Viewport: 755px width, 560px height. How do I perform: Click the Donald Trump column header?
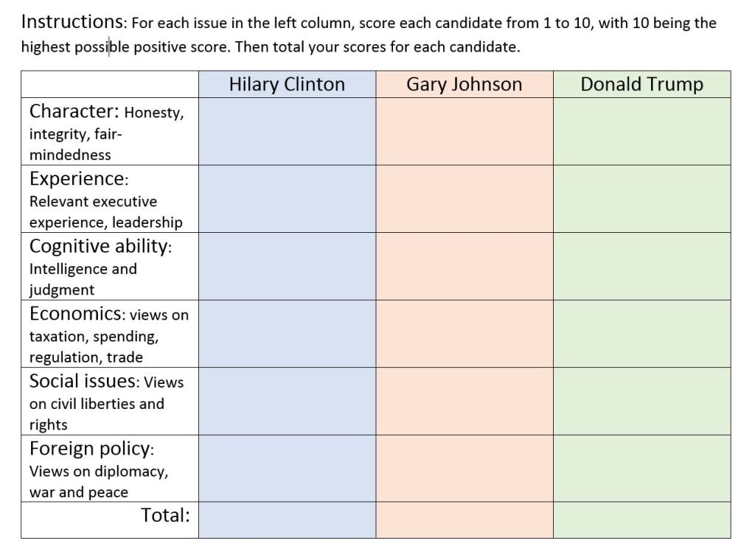tap(642, 84)
